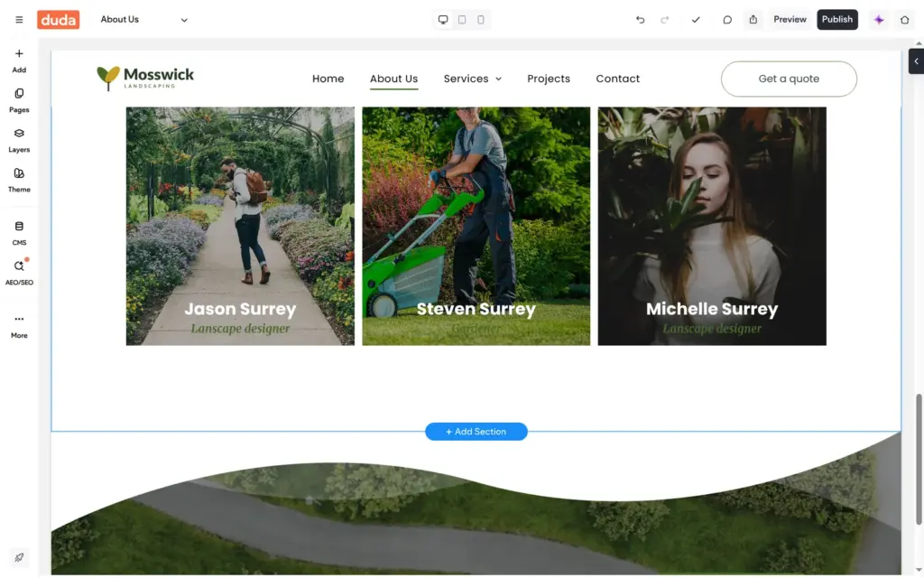The height and width of the screenshot is (578, 924).
Task: Select the Michelle Surrey team photo
Action: tap(712, 226)
